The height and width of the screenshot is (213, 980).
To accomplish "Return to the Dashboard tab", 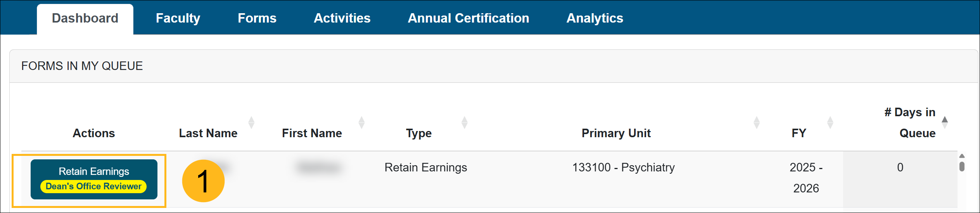I will pyautogui.click(x=85, y=18).
